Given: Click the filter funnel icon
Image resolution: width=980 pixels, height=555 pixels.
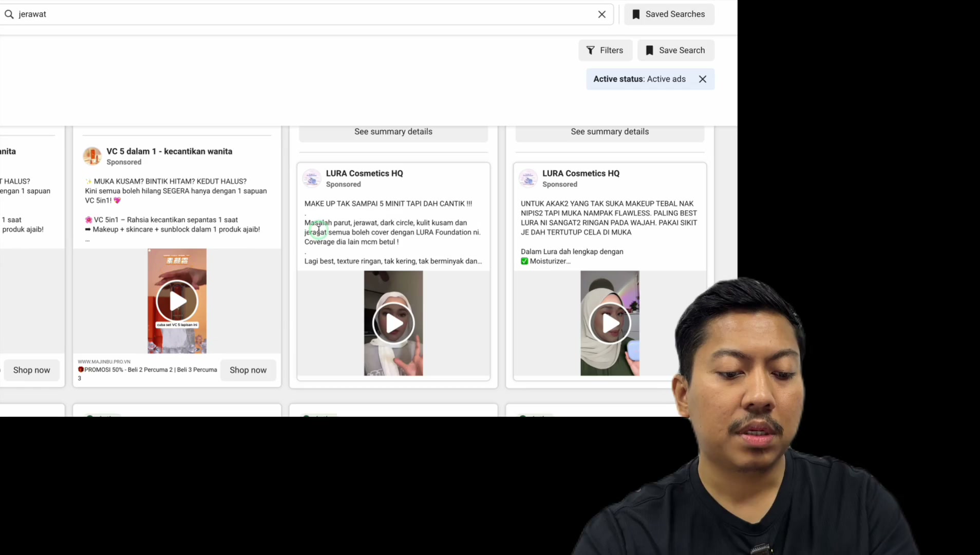Looking at the screenshot, I should click(591, 50).
